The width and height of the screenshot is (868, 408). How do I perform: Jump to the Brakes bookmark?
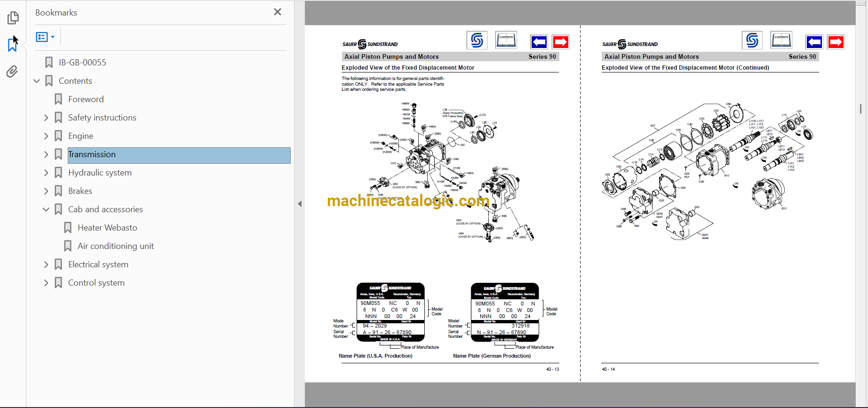click(80, 191)
